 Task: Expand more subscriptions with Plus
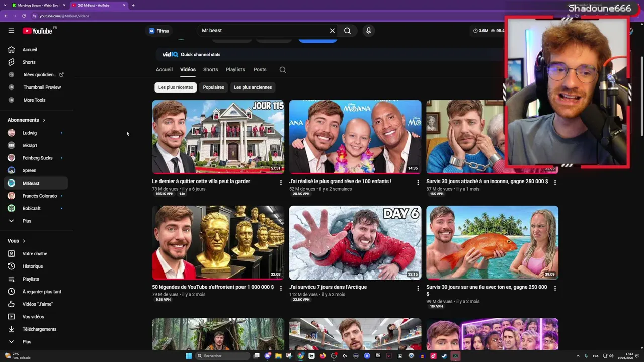pyautogui.click(x=36, y=221)
